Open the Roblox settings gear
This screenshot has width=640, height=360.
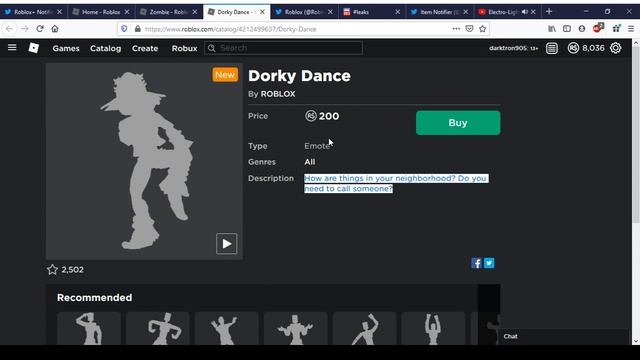coord(616,48)
